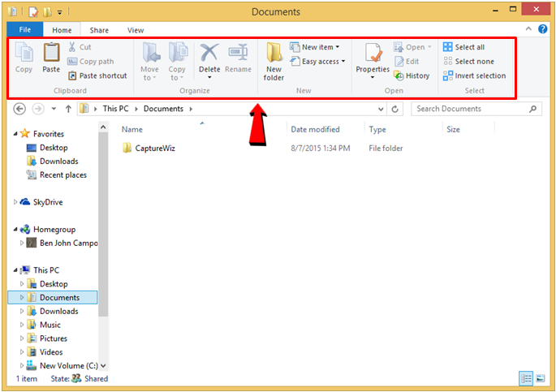The width and height of the screenshot is (556, 392).
Task: Switch to the Home ribbon tab
Action: pyautogui.click(x=62, y=30)
